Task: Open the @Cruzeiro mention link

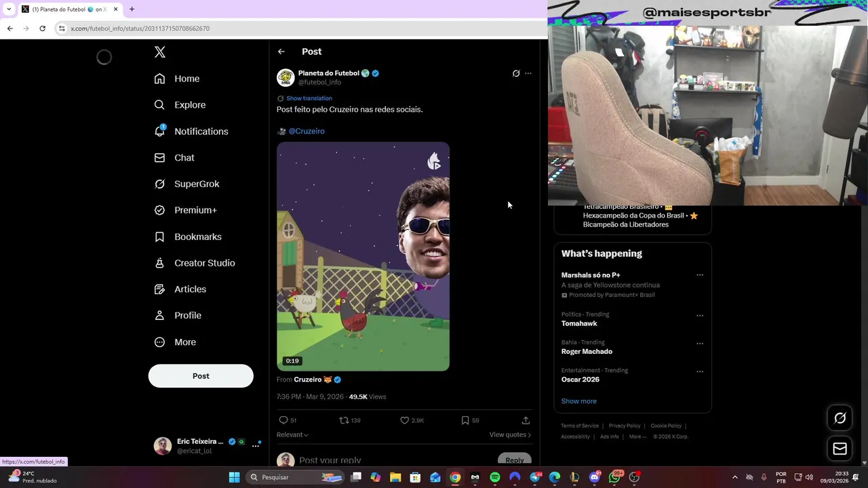Action: [x=307, y=131]
